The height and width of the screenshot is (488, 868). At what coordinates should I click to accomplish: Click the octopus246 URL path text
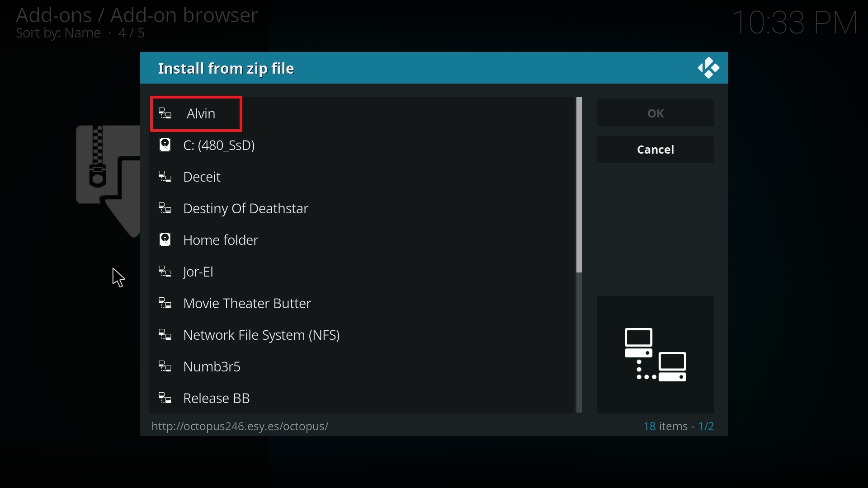[240, 427]
